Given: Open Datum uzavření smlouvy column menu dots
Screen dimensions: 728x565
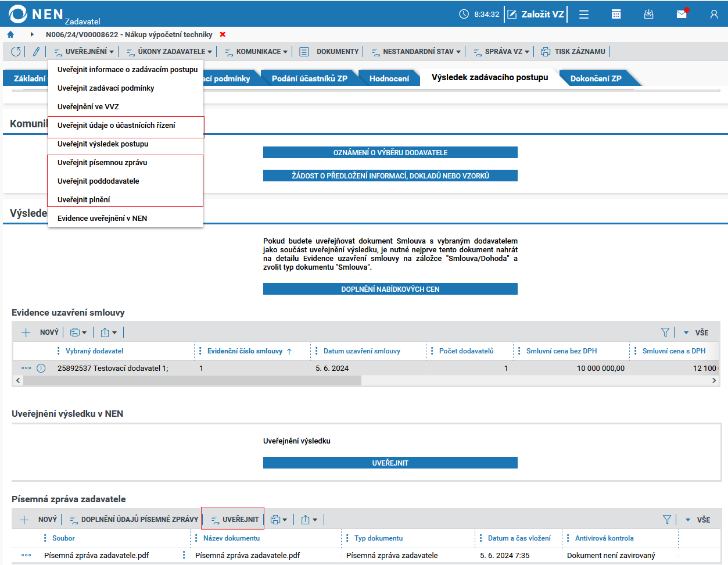Looking at the screenshot, I should coord(317,351).
